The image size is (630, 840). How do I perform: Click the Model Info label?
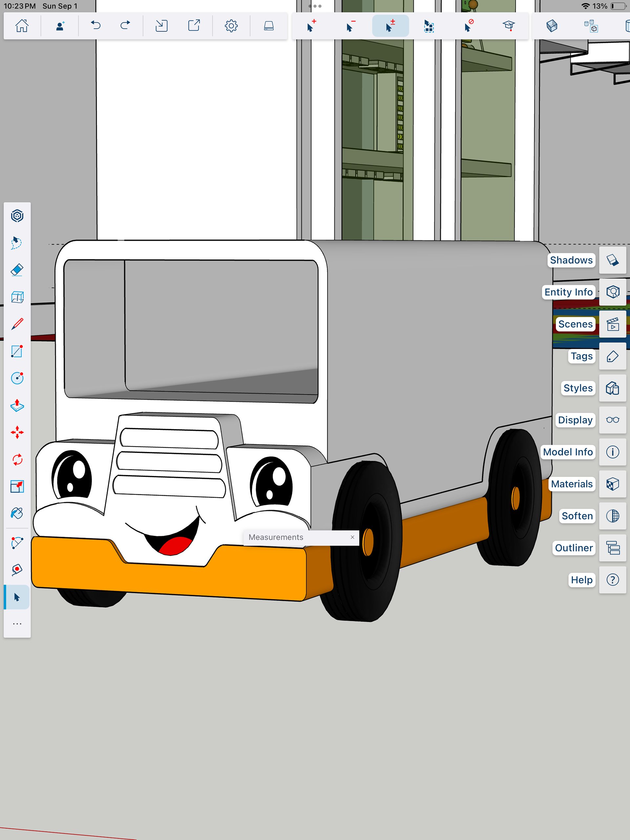click(x=568, y=452)
